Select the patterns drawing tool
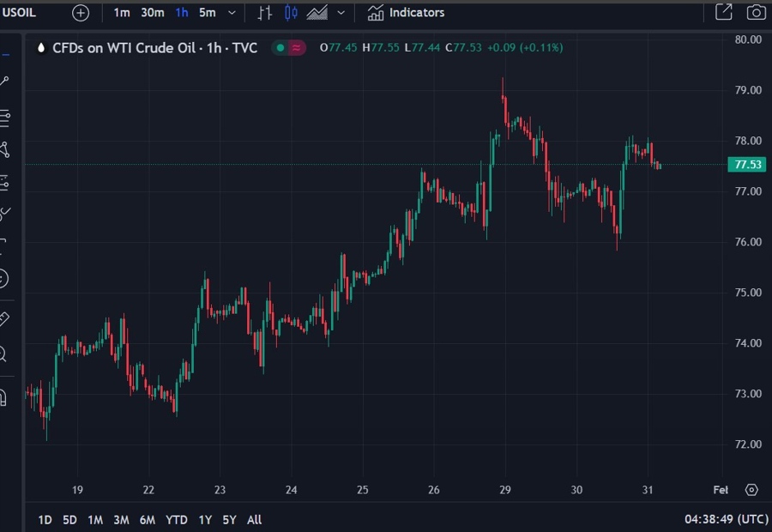Viewport: 772px width, 532px height. click(x=4, y=150)
